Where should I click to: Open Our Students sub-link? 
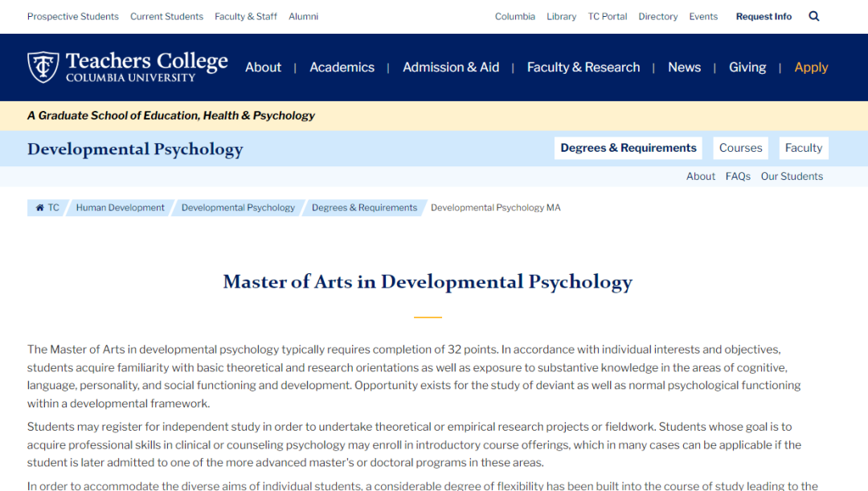[x=792, y=177]
